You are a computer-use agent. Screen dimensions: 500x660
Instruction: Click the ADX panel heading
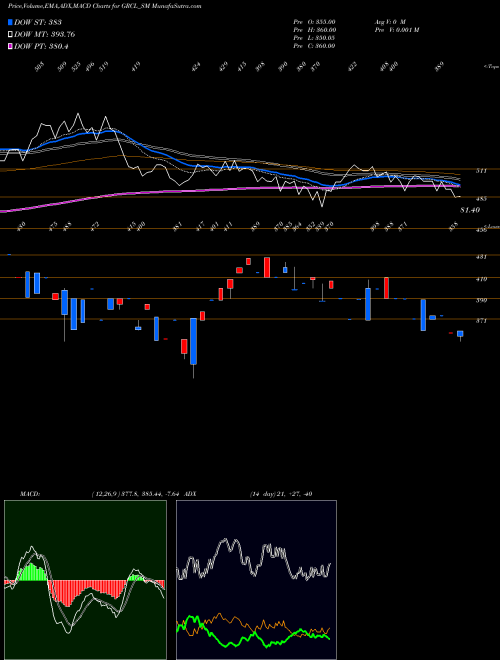pos(190,494)
